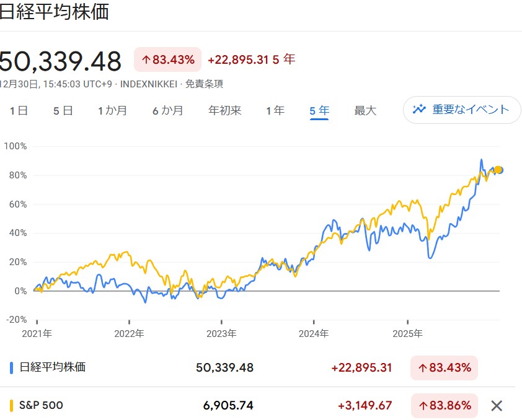This screenshot has width=522, height=420.
Task: Click the yellow S&P 500 legend color bar
Action: (12, 406)
